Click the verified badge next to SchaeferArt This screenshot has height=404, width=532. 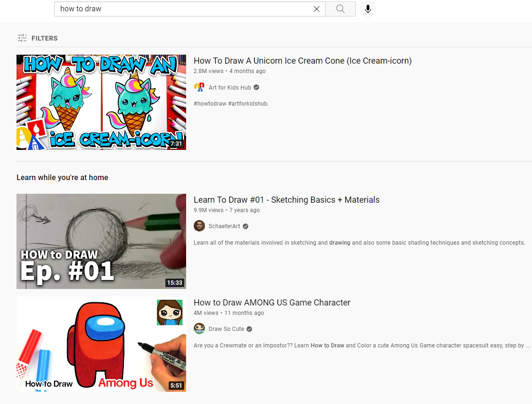(x=246, y=226)
